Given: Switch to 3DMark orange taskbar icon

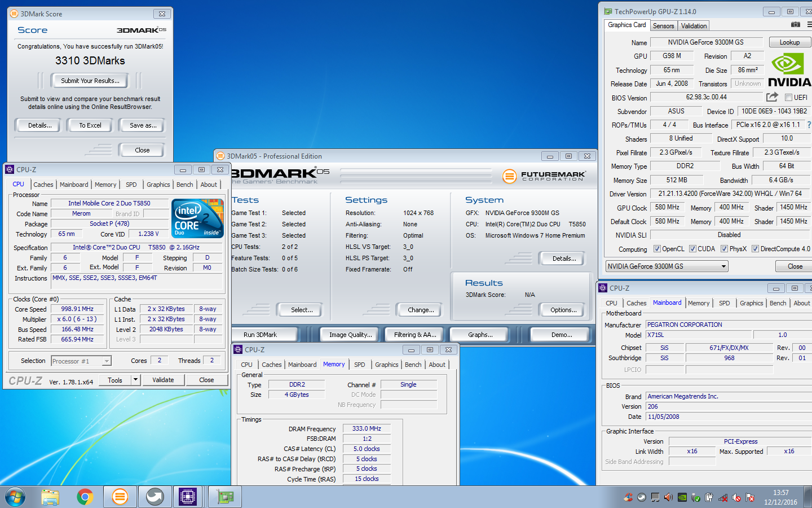Looking at the screenshot, I should (x=120, y=497).
